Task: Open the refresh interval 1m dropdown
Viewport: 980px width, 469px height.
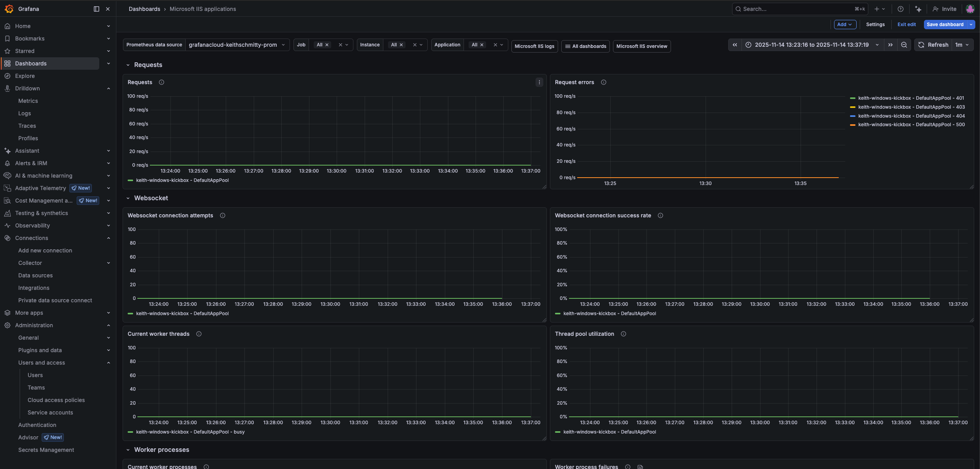Action: tap(962, 45)
